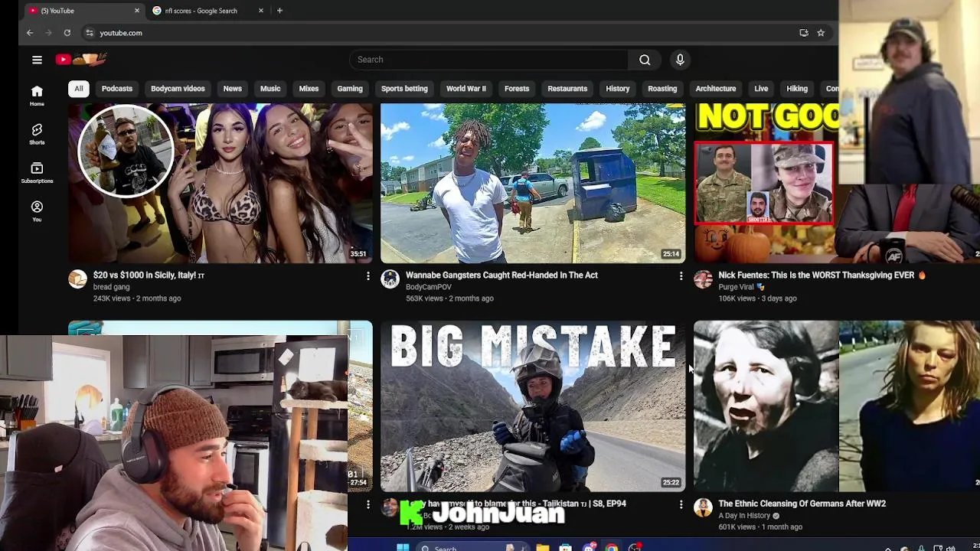The height and width of the screenshot is (551, 980).
Task: Open Shorts in the sidebar
Action: pyautogui.click(x=37, y=134)
